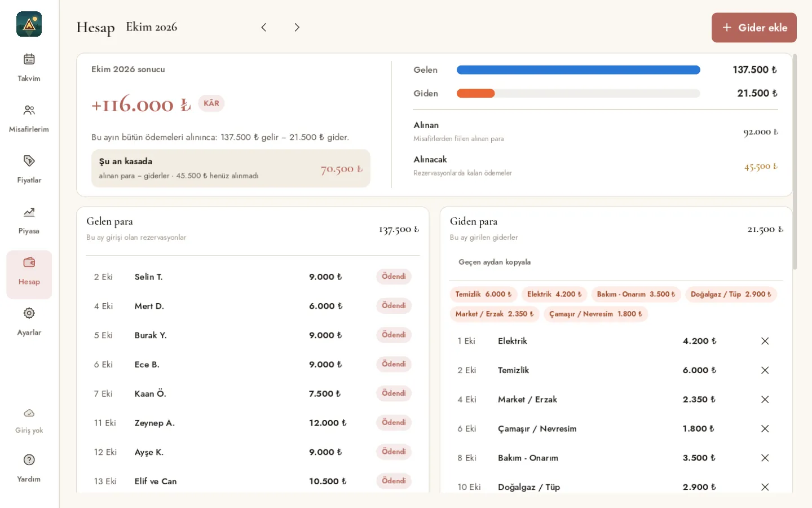812x508 pixels.
Task: Go to the next month with the right chevron
Action: tap(297, 27)
